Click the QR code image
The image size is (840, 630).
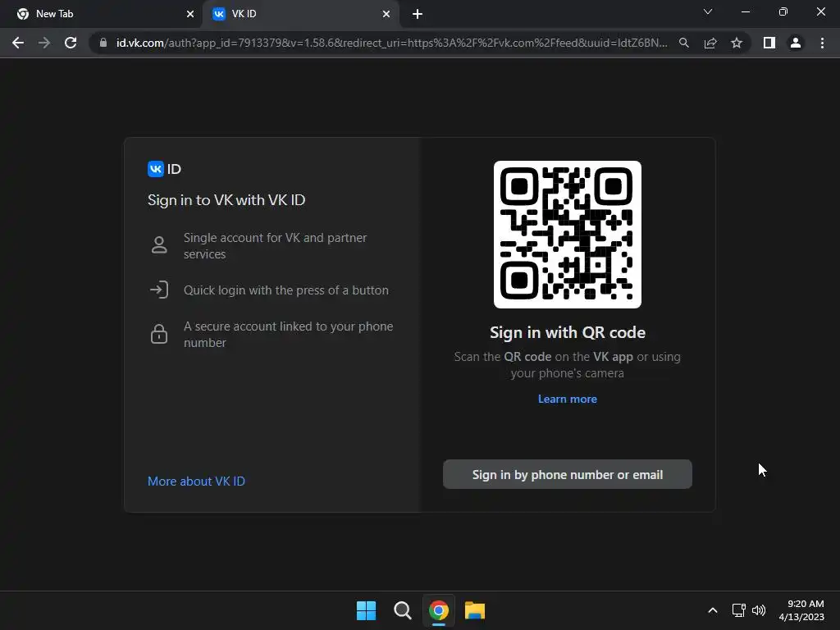568,234
